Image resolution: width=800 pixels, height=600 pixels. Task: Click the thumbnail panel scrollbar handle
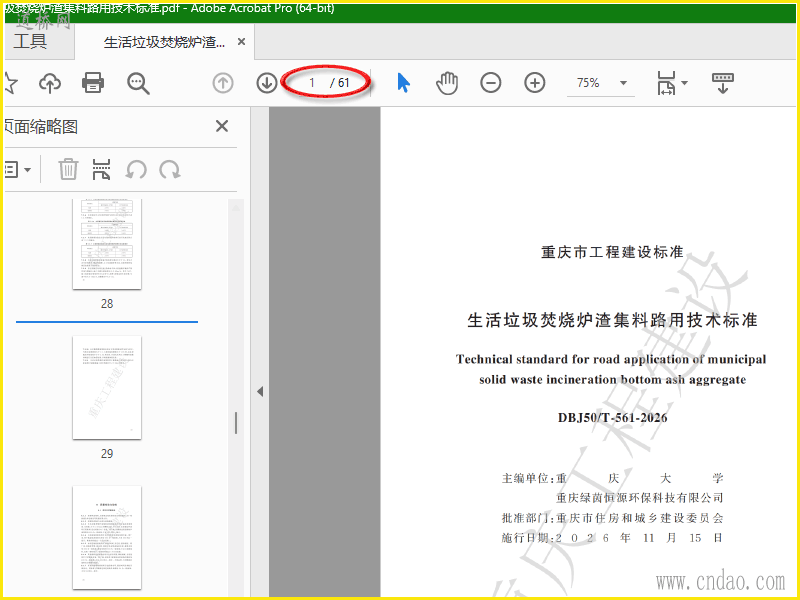tap(236, 423)
